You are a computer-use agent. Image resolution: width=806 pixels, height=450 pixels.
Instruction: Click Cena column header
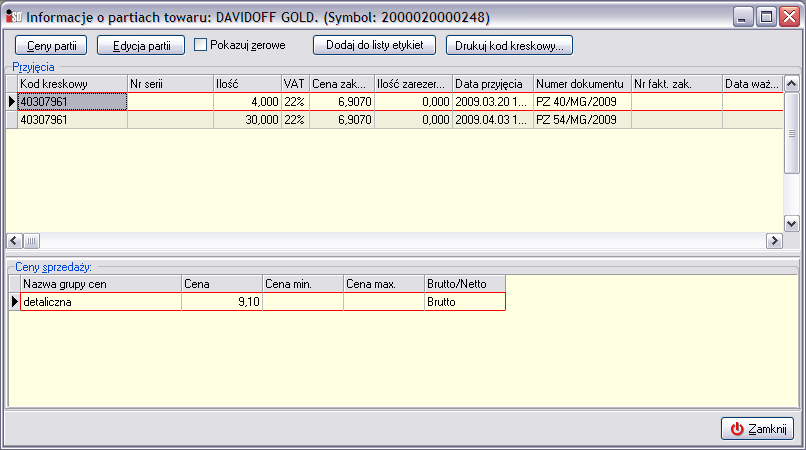(x=222, y=284)
